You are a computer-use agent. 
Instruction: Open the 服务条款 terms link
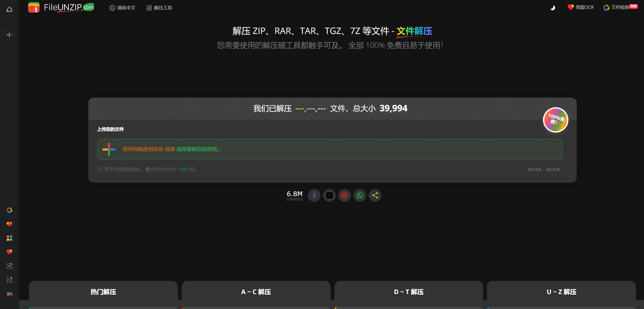pyautogui.click(x=535, y=169)
